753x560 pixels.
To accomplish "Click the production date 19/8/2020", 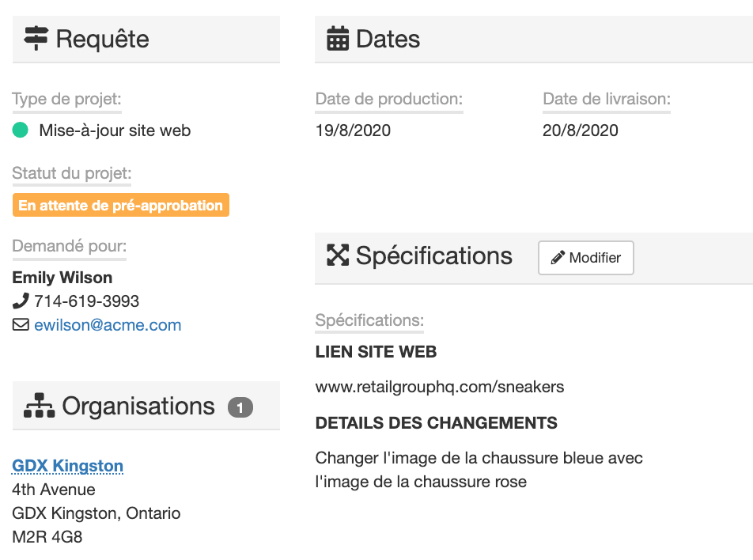I will click(x=353, y=131).
